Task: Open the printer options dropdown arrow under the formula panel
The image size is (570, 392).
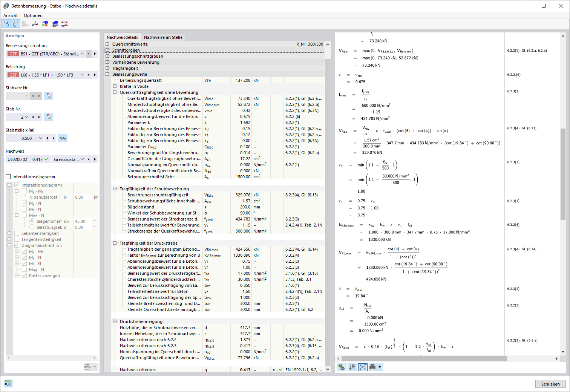Action: click(x=380, y=367)
